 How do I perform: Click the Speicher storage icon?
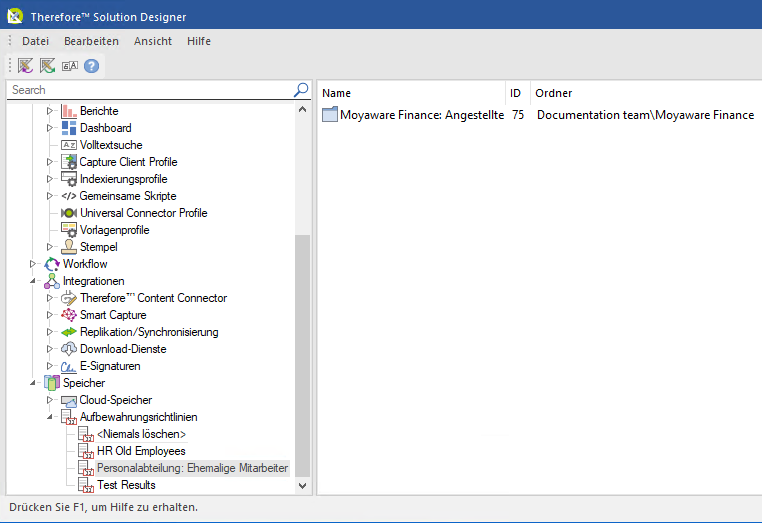pyautogui.click(x=52, y=383)
